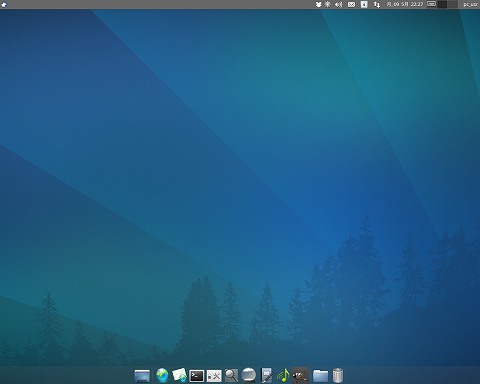Open the network up-down arrows indicator
The height and width of the screenshot is (384, 480).
coord(377,4)
